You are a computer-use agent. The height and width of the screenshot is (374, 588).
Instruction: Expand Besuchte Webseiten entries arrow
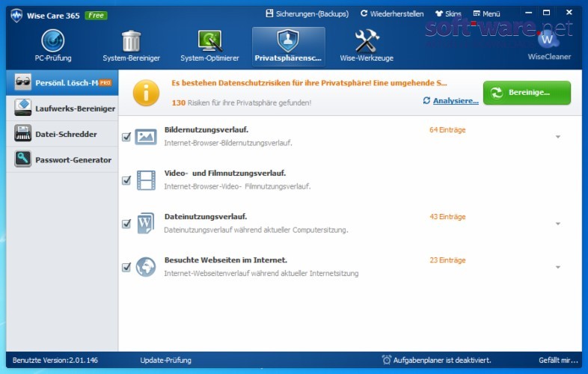(558, 268)
